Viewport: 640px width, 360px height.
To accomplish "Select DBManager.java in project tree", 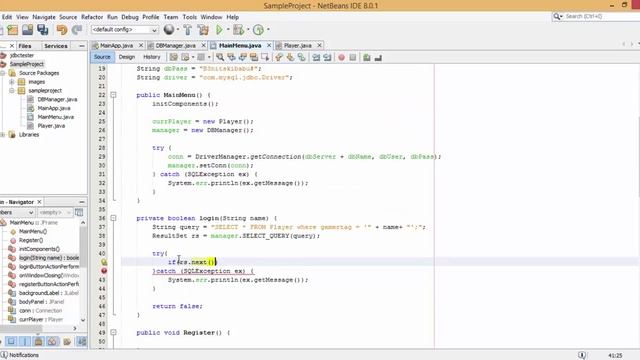I will [57, 99].
